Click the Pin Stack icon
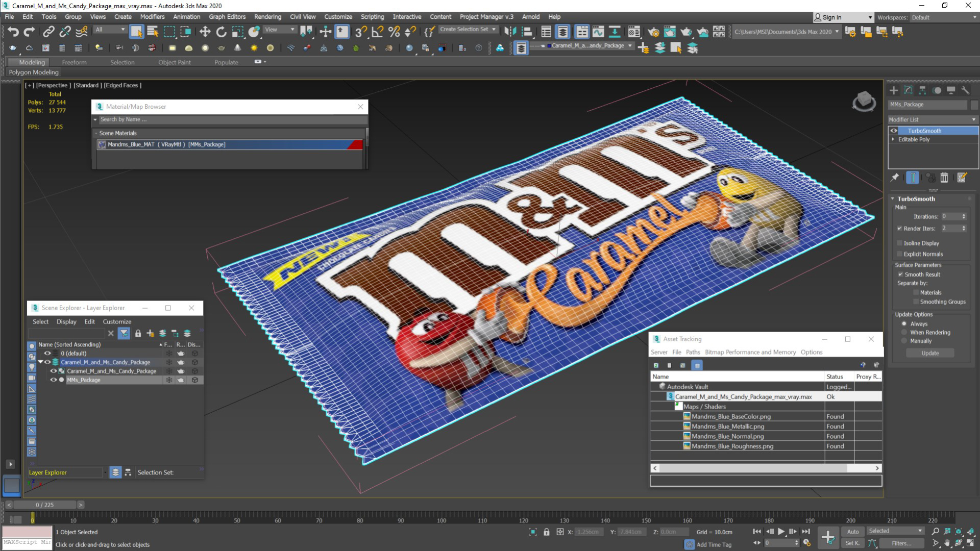 [x=895, y=178]
